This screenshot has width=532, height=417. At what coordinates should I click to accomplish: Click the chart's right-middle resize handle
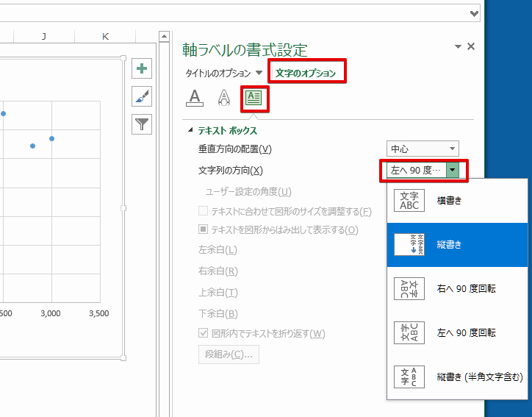123,208
